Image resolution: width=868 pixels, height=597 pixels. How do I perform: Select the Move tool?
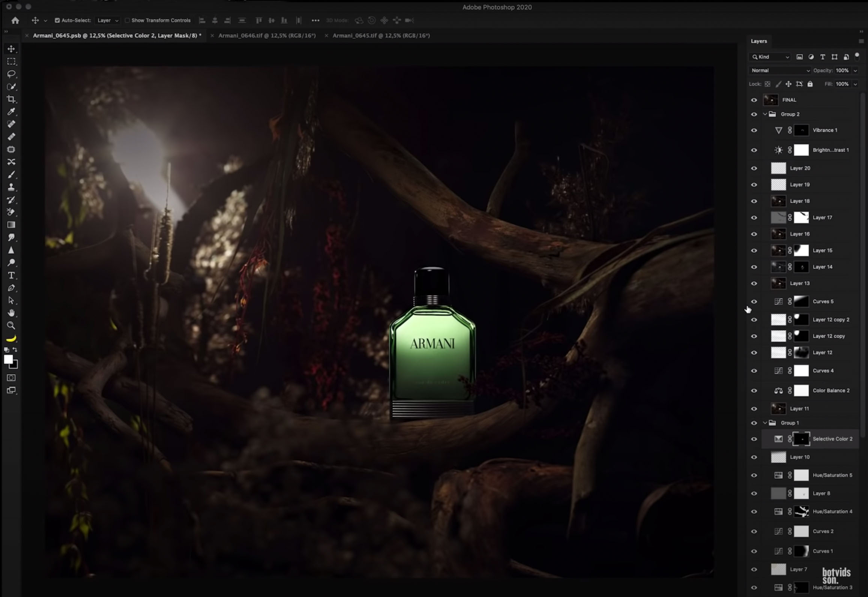point(12,49)
